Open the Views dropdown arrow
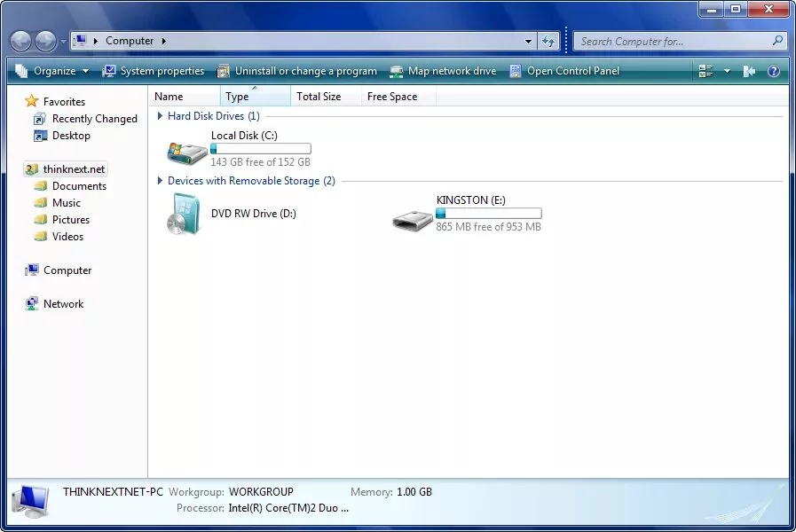796x532 pixels. click(727, 71)
